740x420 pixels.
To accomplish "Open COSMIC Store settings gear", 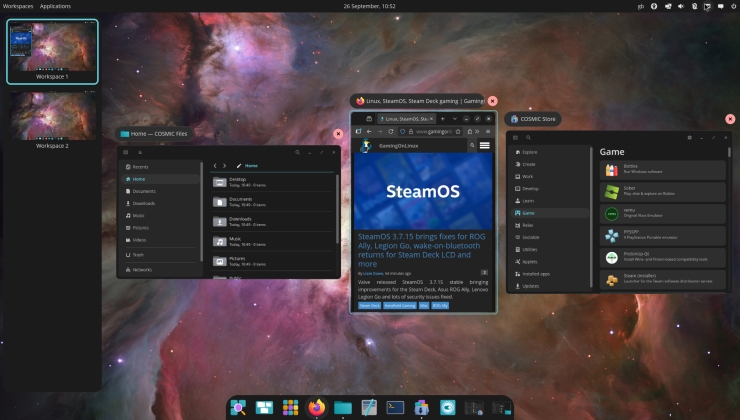I will (691, 137).
